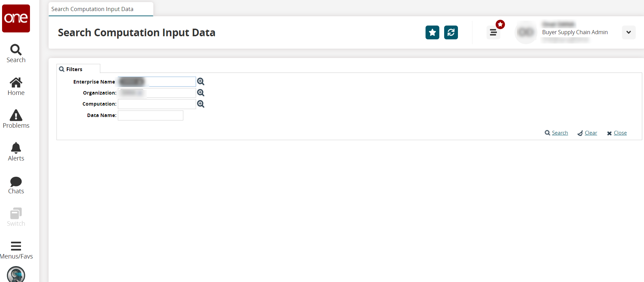The width and height of the screenshot is (644, 282).
Task: Focus the Data Name input field
Action: (x=151, y=115)
